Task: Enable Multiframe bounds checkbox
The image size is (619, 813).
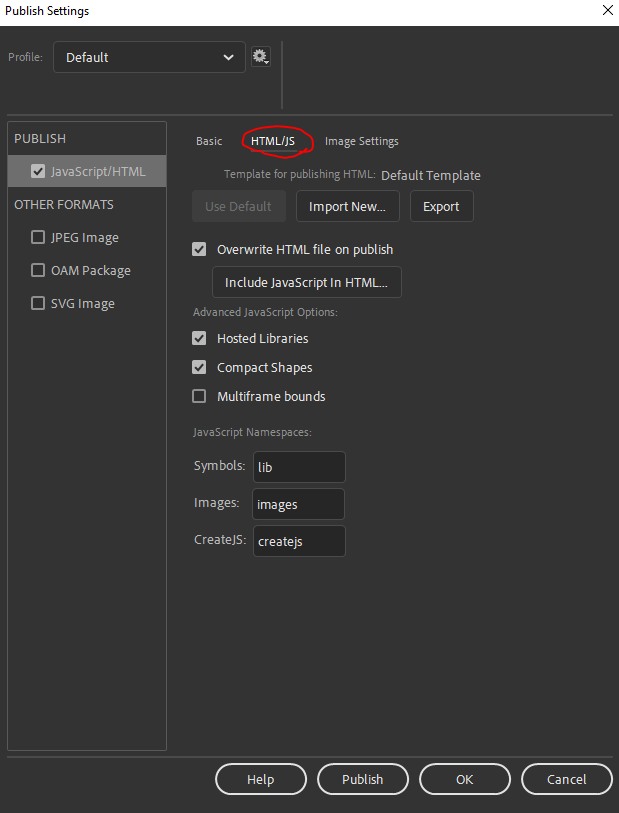Action: tap(199, 397)
